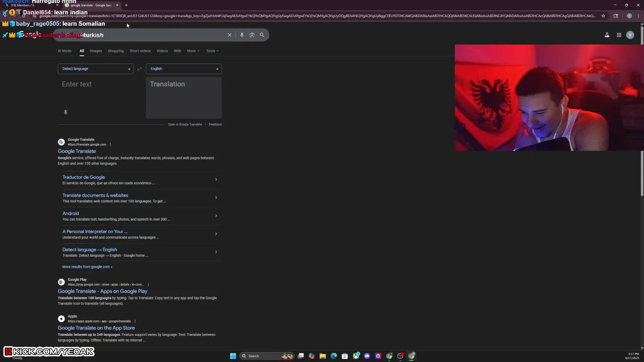Swap the source and target languages
Image resolution: width=644 pixels, height=362 pixels.
[139, 69]
